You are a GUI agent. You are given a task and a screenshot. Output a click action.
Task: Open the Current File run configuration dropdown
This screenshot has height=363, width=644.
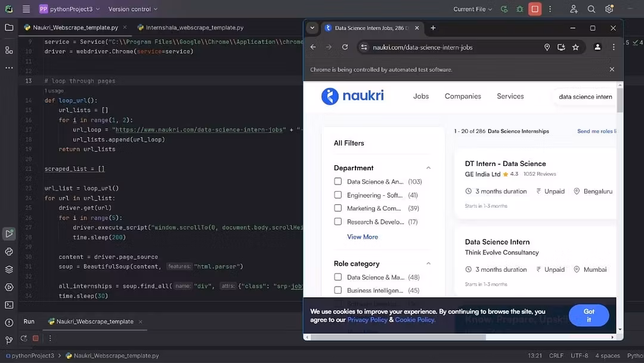[472, 9]
